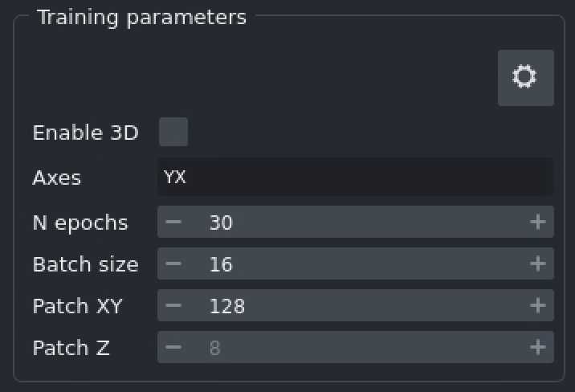Open advanced training settings gear
Image resolution: width=575 pixels, height=392 pixels.
(525, 78)
